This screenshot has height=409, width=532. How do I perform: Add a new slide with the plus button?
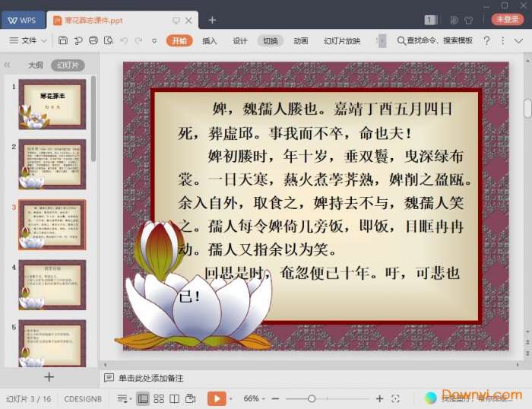[x=49, y=377]
